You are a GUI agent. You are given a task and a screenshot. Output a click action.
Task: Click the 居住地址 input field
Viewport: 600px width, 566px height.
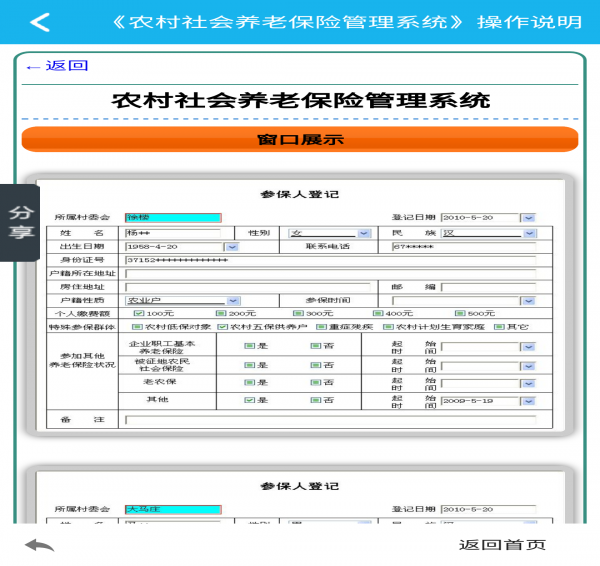(x=248, y=287)
